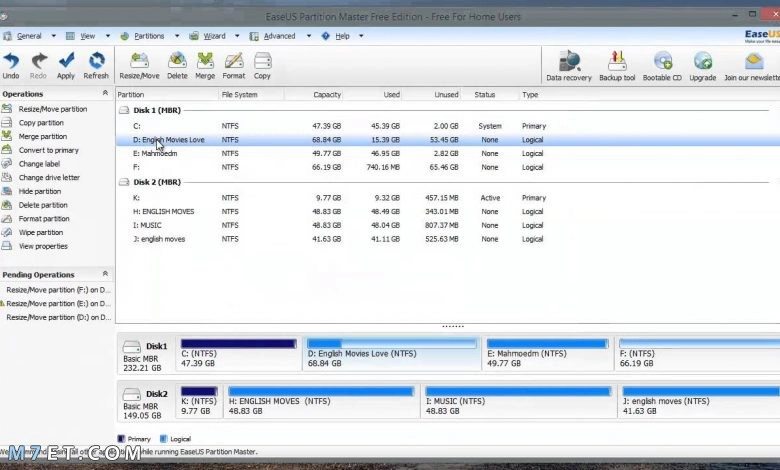This screenshot has height=470, width=780.
Task: Select the J: english moves row
Action: (x=448, y=239)
